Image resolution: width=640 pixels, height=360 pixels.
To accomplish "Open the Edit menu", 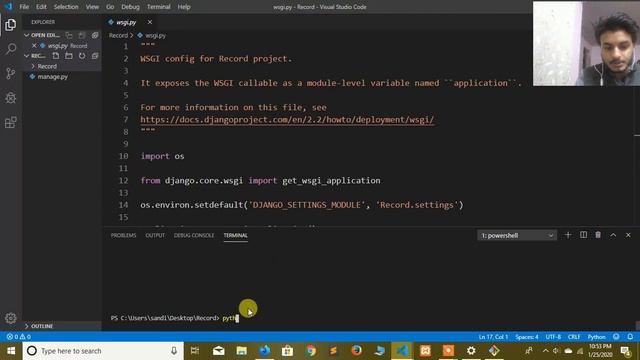I will click(41, 7).
